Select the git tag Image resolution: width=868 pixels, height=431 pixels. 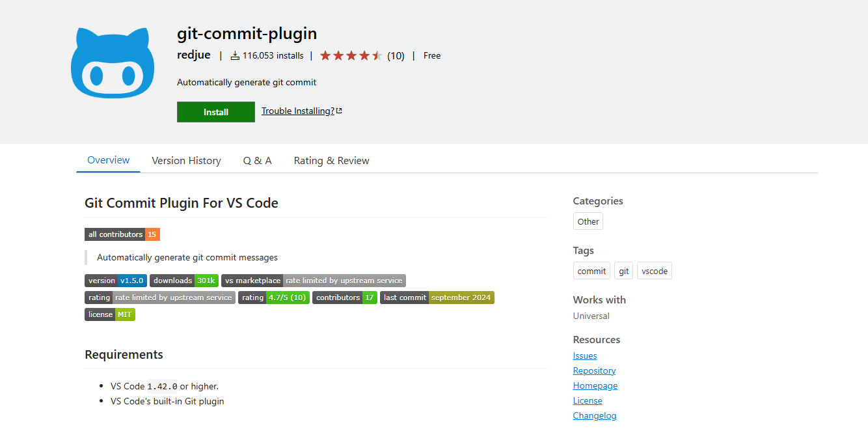[x=624, y=271]
